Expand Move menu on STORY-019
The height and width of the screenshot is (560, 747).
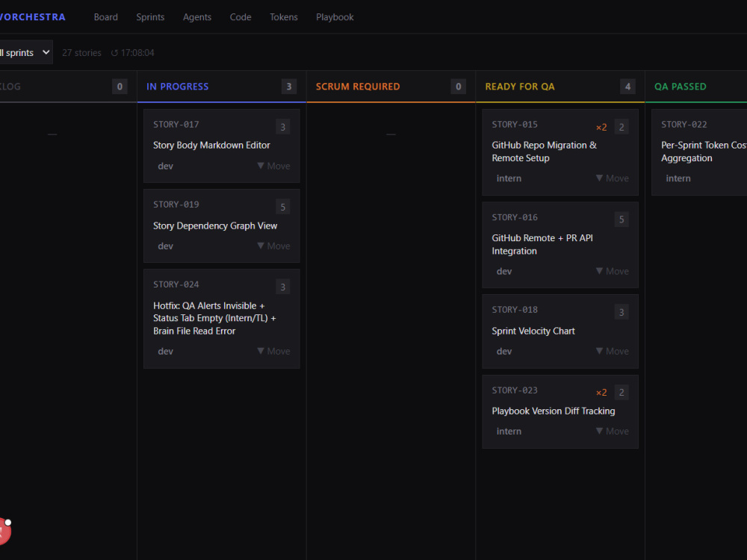pos(273,246)
